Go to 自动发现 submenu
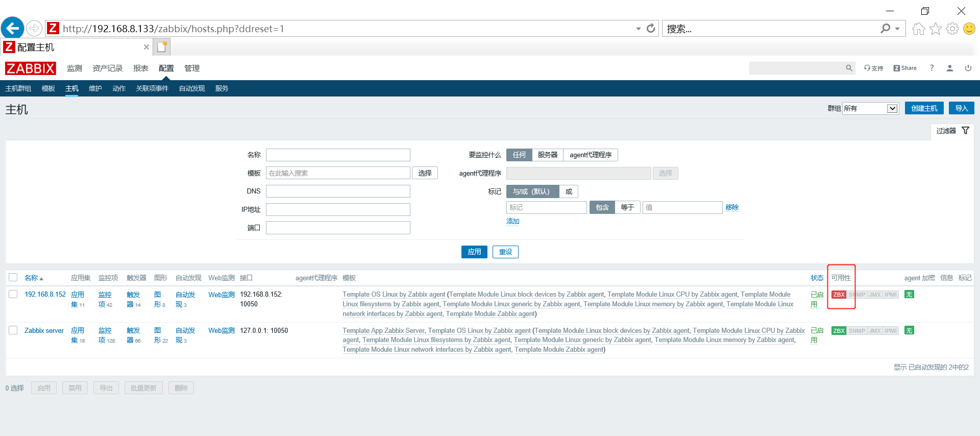 click(192, 88)
